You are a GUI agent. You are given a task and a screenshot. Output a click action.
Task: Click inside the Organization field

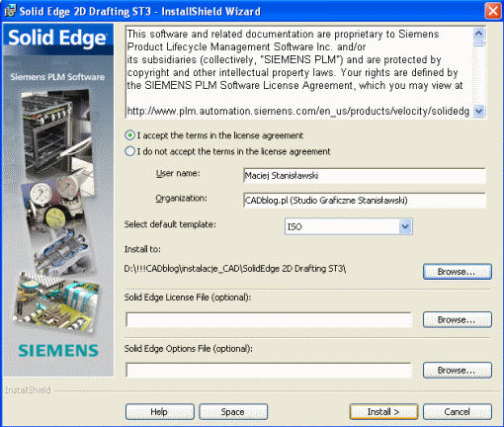pos(365,201)
